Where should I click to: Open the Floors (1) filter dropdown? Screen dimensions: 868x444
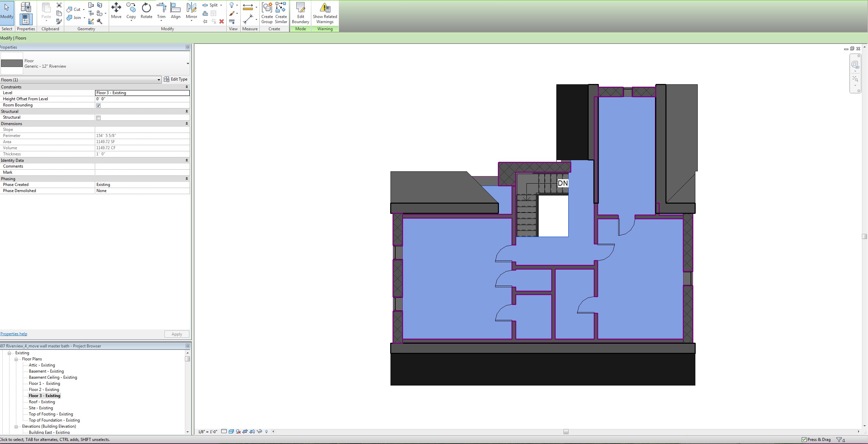(x=158, y=80)
